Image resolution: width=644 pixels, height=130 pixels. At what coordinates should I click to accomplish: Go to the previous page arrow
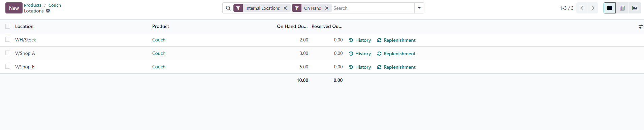[x=582, y=8]
